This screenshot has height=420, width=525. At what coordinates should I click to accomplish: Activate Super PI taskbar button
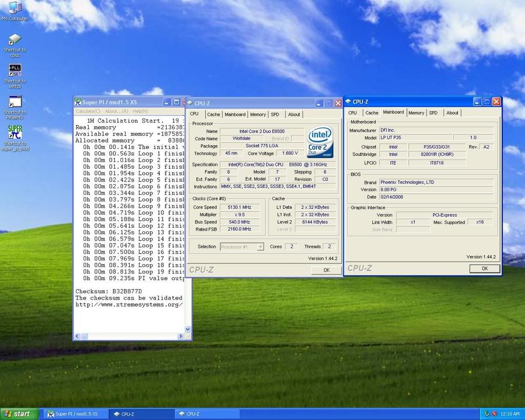(x=75, y=414)
